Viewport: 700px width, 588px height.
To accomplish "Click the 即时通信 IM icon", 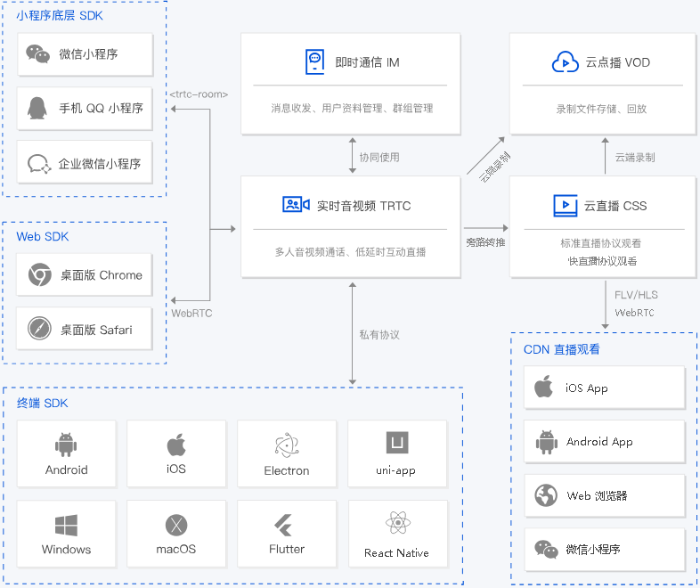I will (x=313, y=61).
